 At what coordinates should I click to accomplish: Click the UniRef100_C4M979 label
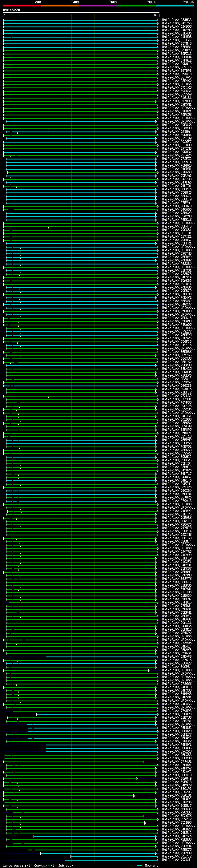(177, 785)
